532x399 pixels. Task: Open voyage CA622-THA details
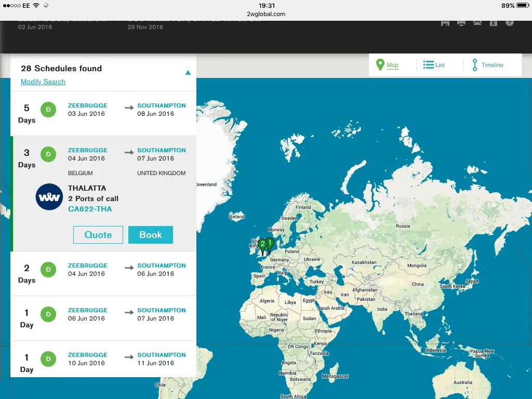90,209
